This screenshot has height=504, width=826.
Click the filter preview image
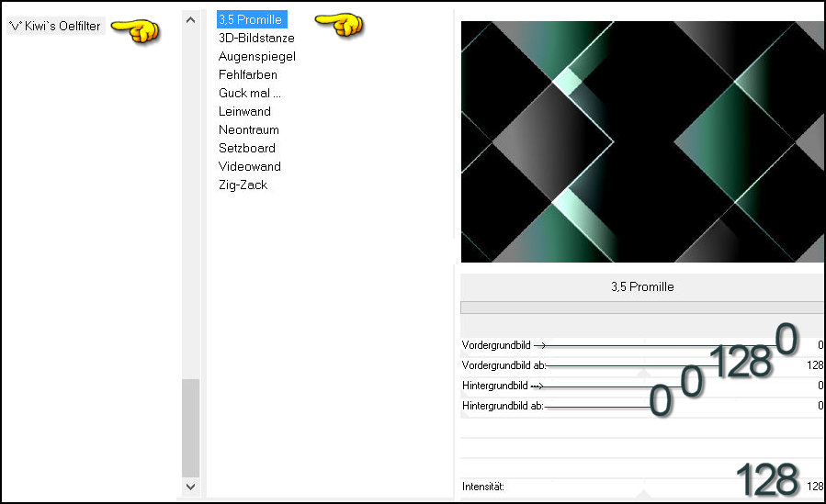(642, 141)
